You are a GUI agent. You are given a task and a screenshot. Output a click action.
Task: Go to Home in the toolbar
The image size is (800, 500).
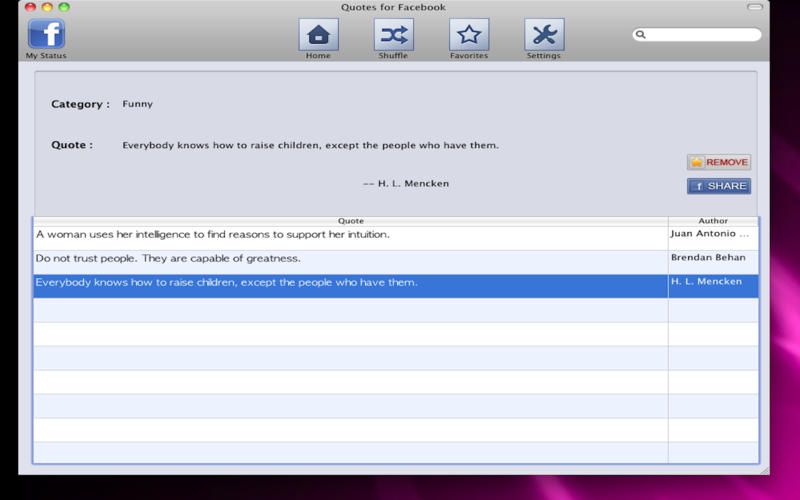click(x=318, y=35)
